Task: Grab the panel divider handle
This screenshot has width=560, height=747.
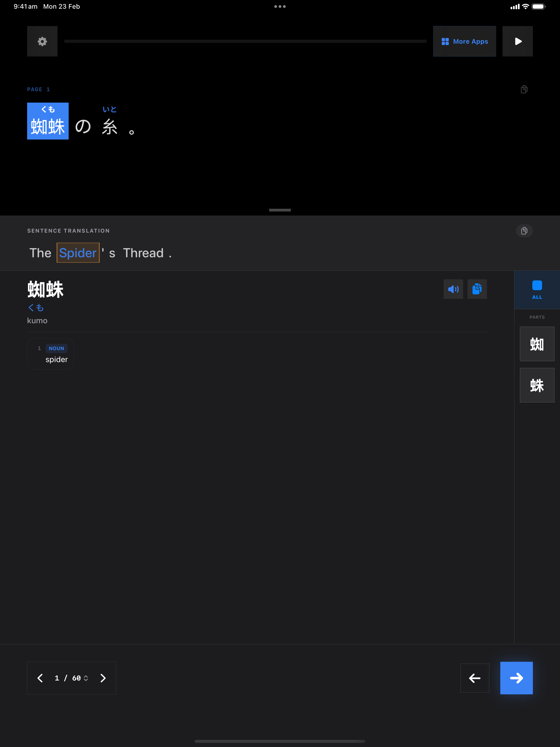Action: point(280,210)
